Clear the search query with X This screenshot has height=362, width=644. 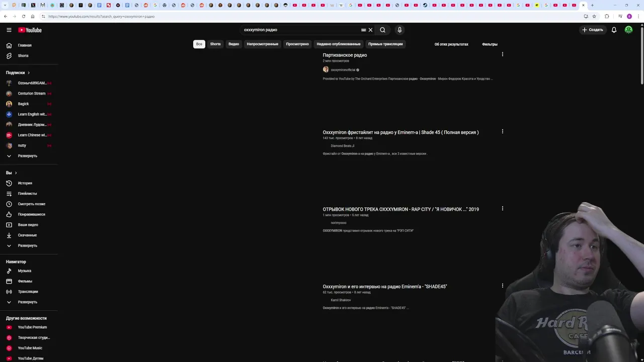tap(370, 30)
